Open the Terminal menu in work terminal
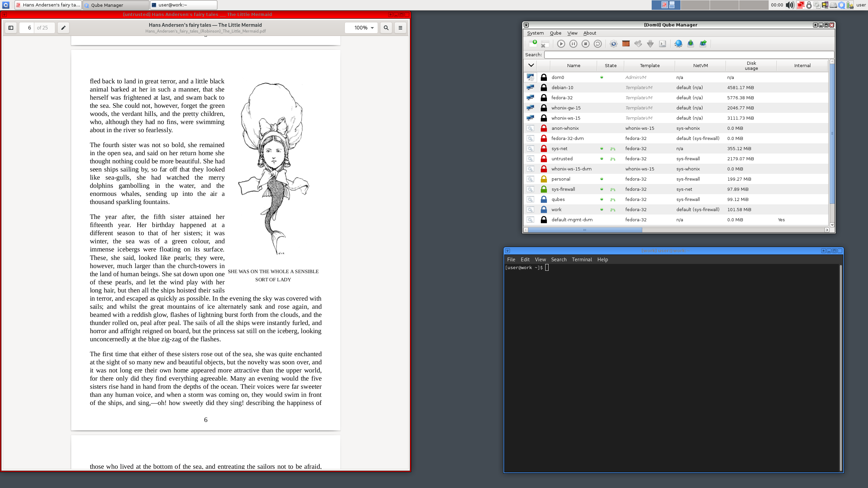868x488 pixels. coord(582,259)
